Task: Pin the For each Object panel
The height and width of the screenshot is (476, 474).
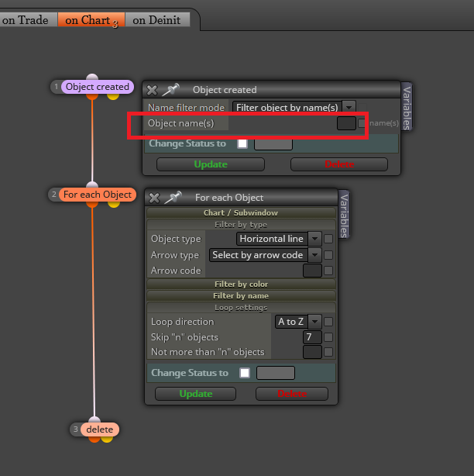Action: click(x=173, y=198)
